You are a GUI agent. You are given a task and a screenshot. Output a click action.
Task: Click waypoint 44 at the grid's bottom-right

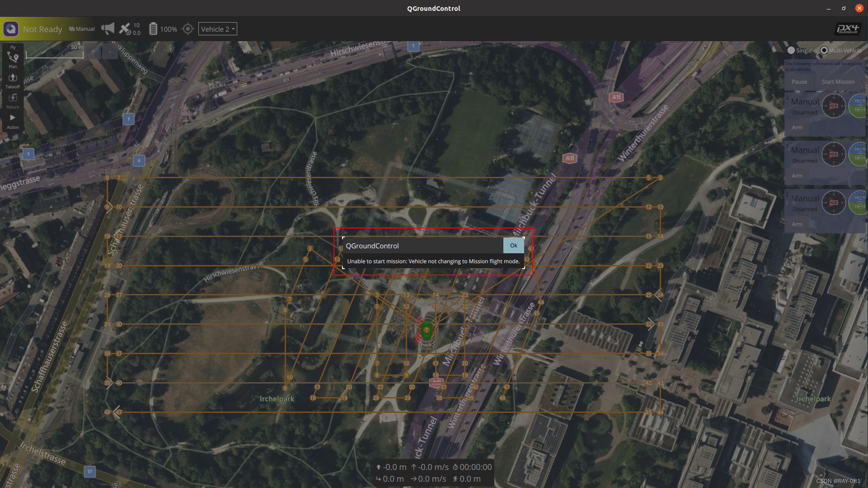tap(660, 412)
